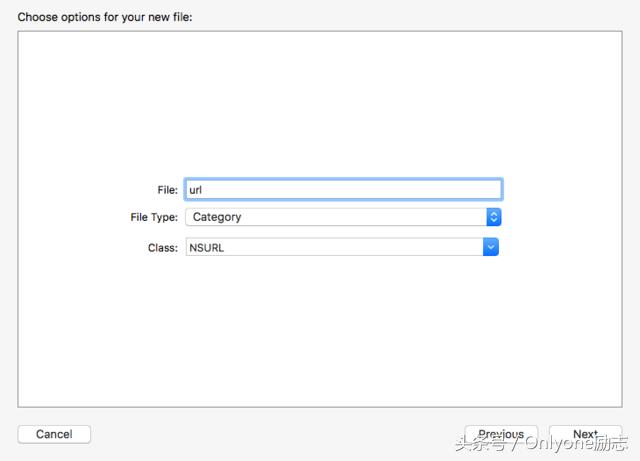640x461 pixels.
Task: Click the "Class:" label
Action: click(162, 247)
